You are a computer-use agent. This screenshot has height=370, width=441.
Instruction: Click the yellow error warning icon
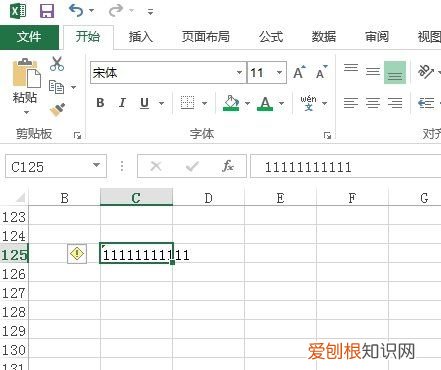pyautogui.click(x=77, y=254)
